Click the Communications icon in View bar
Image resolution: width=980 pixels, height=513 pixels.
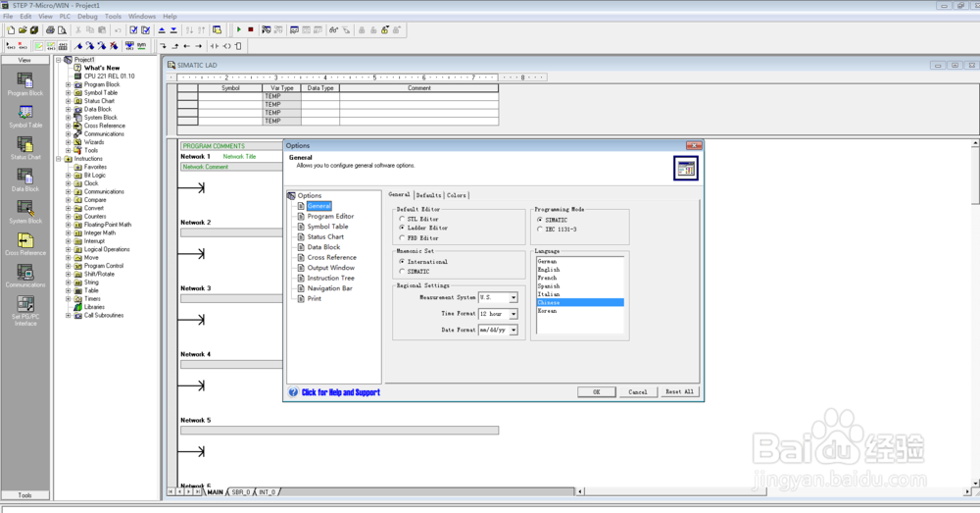[25, 272]
